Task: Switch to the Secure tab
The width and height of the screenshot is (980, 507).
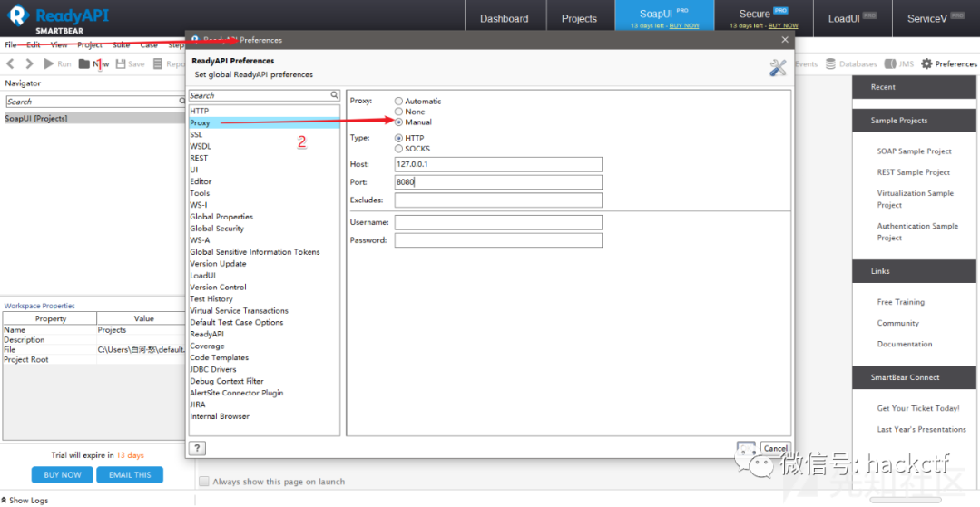Action: pos(763,14)
